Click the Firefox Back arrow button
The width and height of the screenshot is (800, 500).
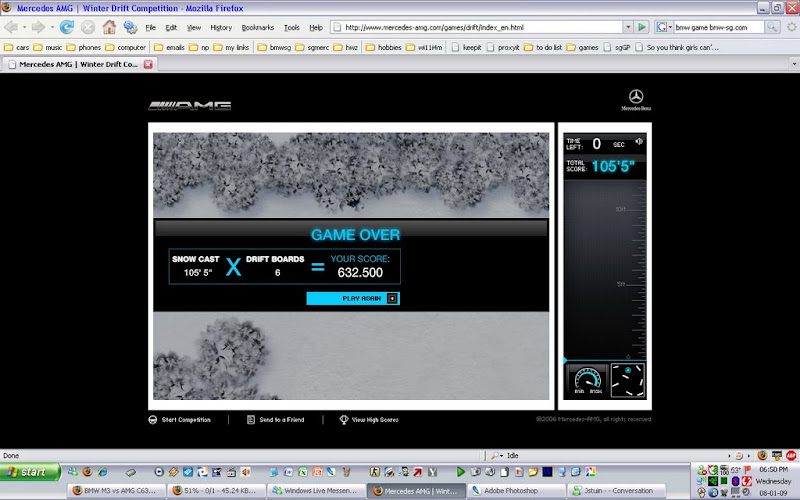point(11,27)
